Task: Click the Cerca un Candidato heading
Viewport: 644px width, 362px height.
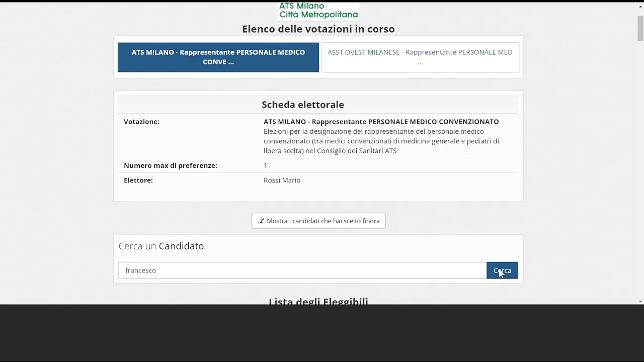Action: pos(161,246)
